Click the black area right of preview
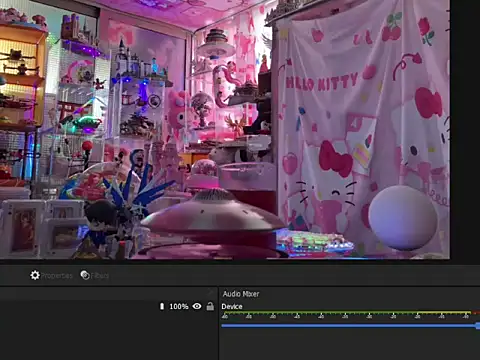The height and width of the screenshot is (360, 480). pos(465,130)
